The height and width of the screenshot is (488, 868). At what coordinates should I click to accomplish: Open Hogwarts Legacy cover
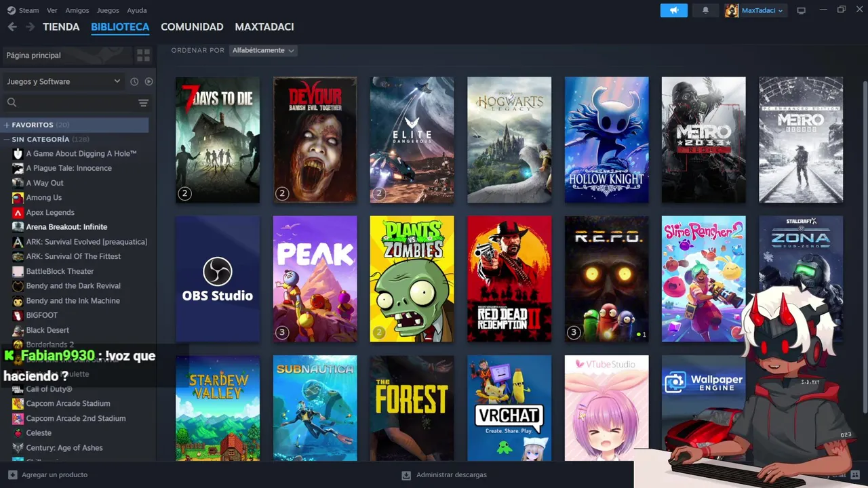click(x=509, y=140)
